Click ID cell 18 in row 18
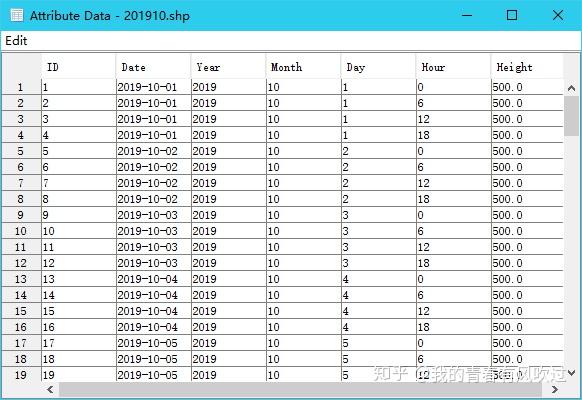This screenshot has height=400, width=582. 79,358
